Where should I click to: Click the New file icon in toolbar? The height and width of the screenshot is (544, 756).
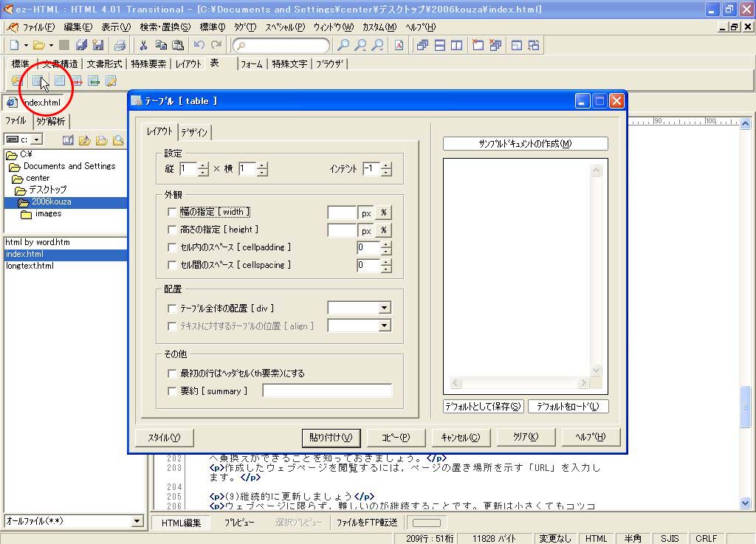[15, 45]
